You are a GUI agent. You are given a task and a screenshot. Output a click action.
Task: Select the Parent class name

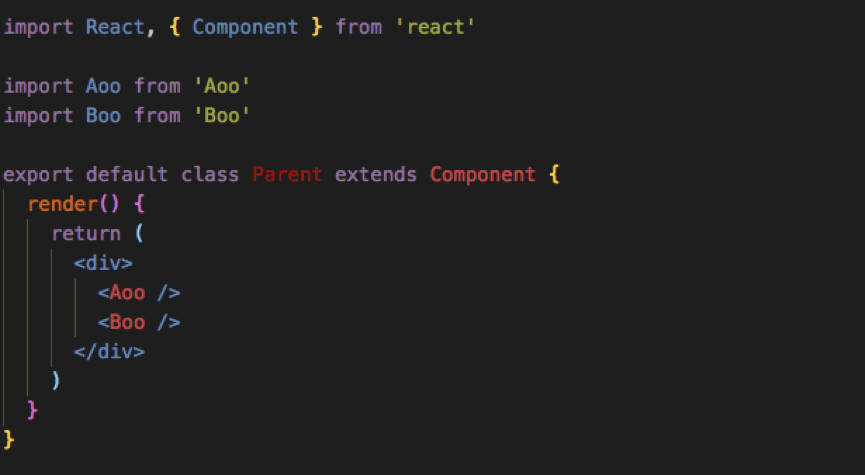tap(287, 175)
